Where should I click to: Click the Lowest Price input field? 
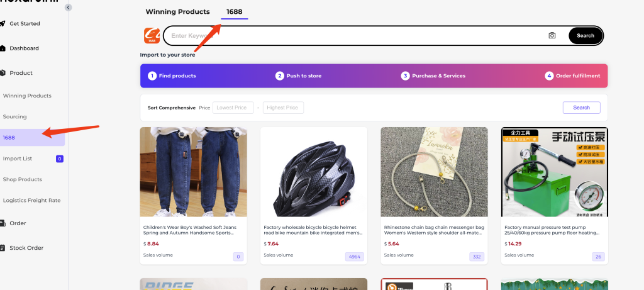[x=233, y=108]
